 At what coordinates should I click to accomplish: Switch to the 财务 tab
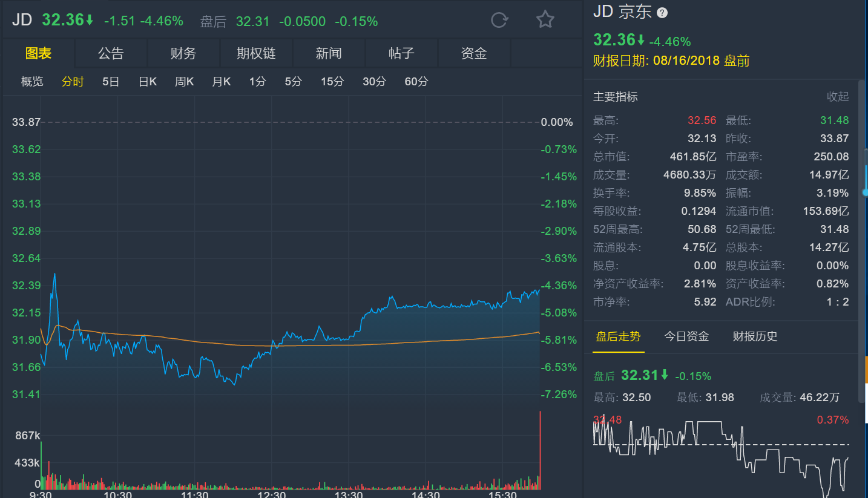click(183, 53)
